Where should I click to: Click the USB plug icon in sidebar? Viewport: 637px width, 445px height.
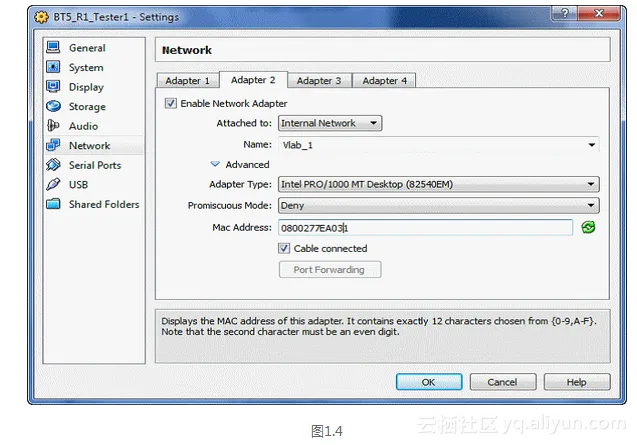53,184
